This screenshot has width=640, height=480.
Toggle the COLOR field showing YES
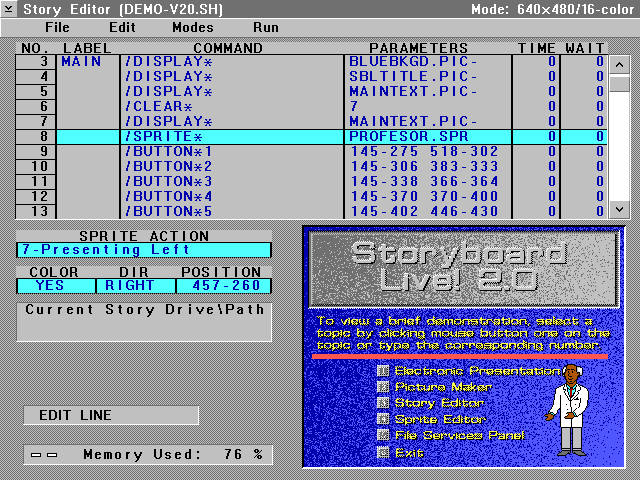click(x=56, y=286)
